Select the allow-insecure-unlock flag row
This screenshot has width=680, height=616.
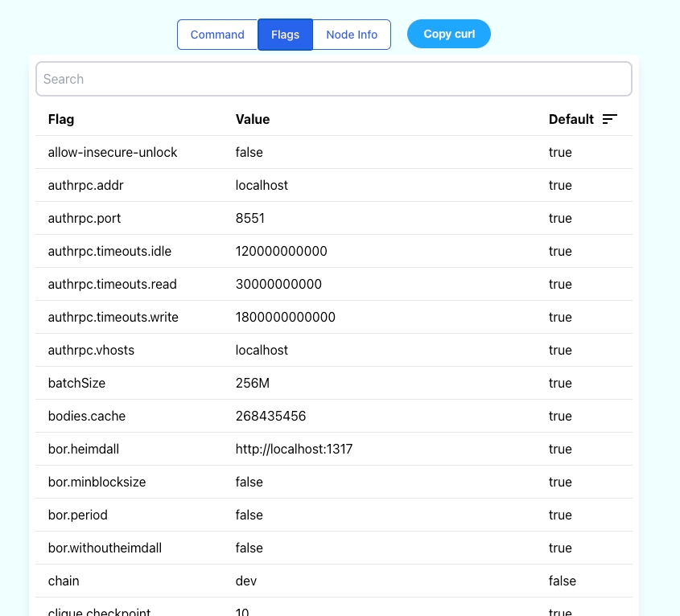point(113,152)
